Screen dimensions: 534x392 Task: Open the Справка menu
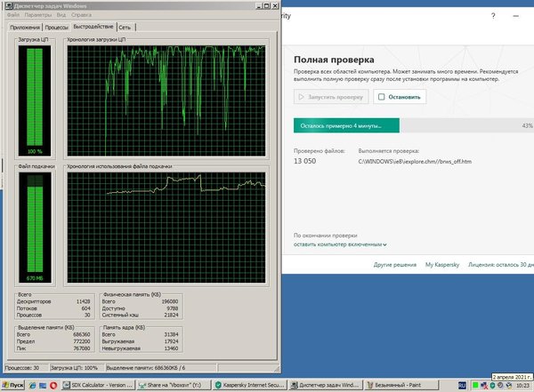pos(80,16)
